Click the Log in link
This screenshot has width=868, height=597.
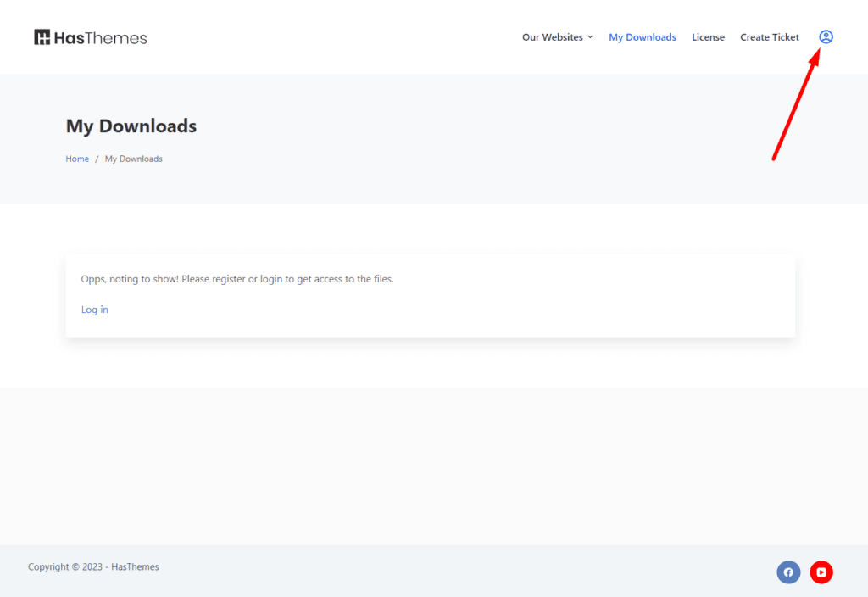coord(95,310)
